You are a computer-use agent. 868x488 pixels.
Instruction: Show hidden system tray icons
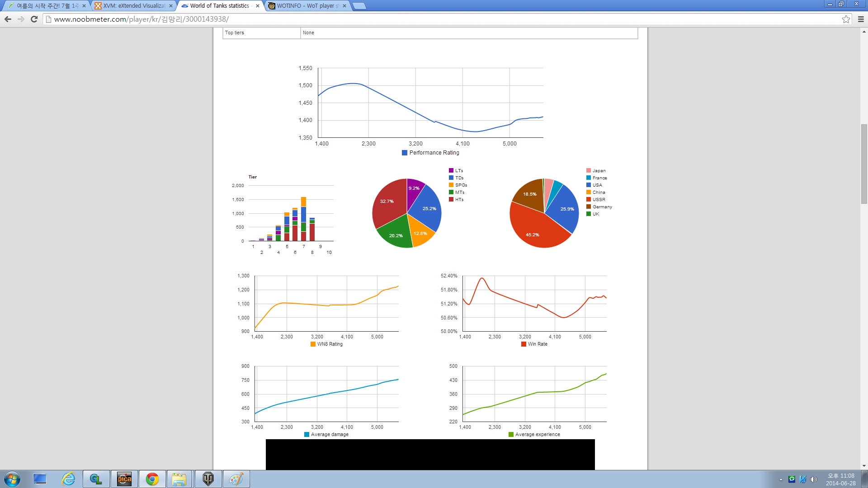[x=781, y=479]
